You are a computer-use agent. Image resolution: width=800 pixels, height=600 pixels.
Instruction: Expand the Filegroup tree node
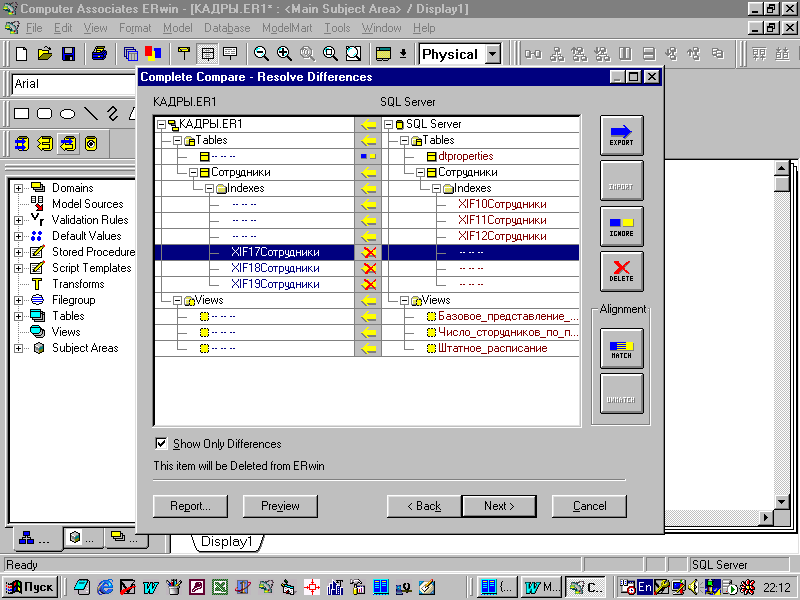pos(18,301)
